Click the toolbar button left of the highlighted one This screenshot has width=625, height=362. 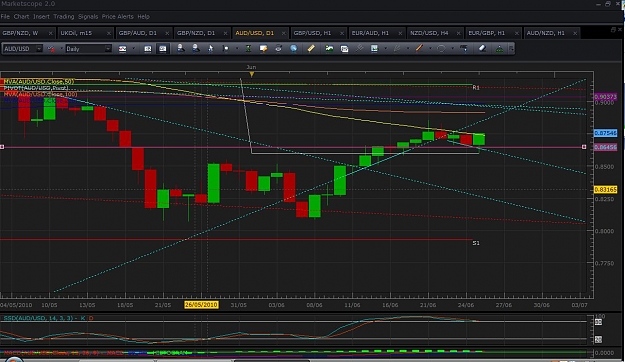pyautogui.click(x=147, y=49)
